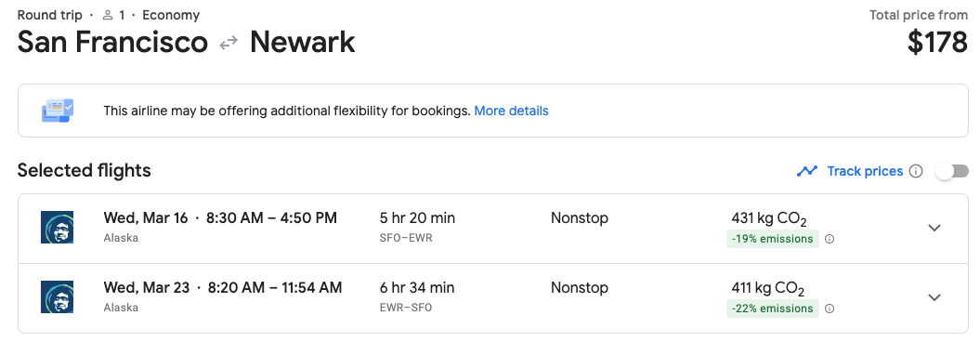This screenshot has height=342, width=980.
Task: Select the Mar 23 EWR–SFO flight row
Action: [493, 298]
